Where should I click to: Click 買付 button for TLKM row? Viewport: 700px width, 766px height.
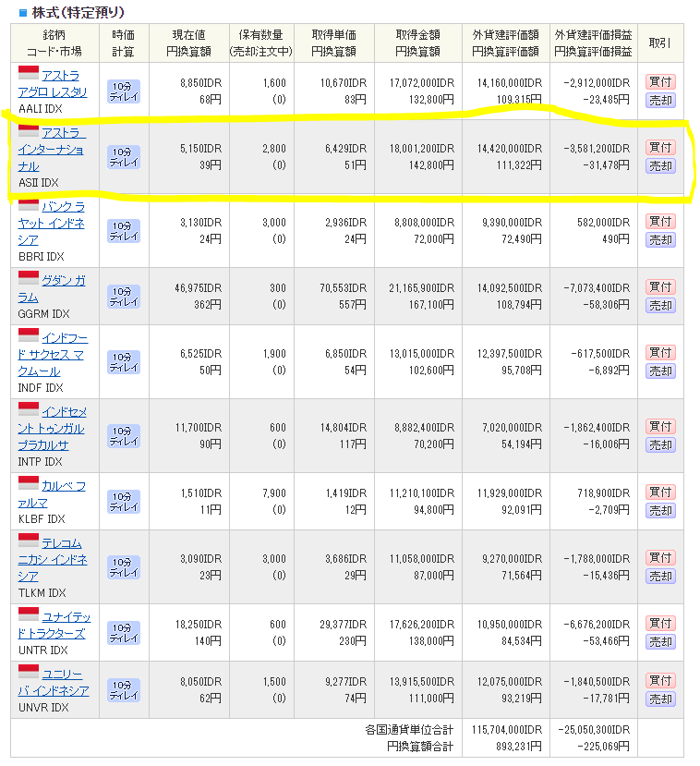[x=660, y=557]
